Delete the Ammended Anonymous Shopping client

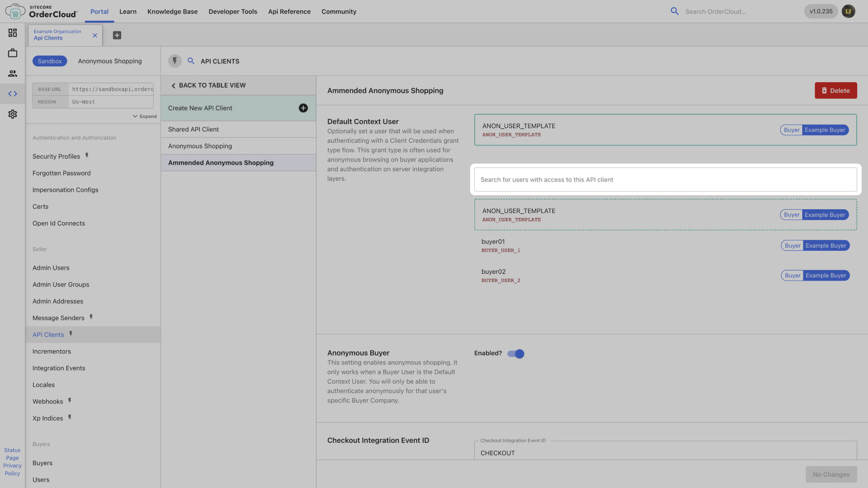[x=835, y=90]
